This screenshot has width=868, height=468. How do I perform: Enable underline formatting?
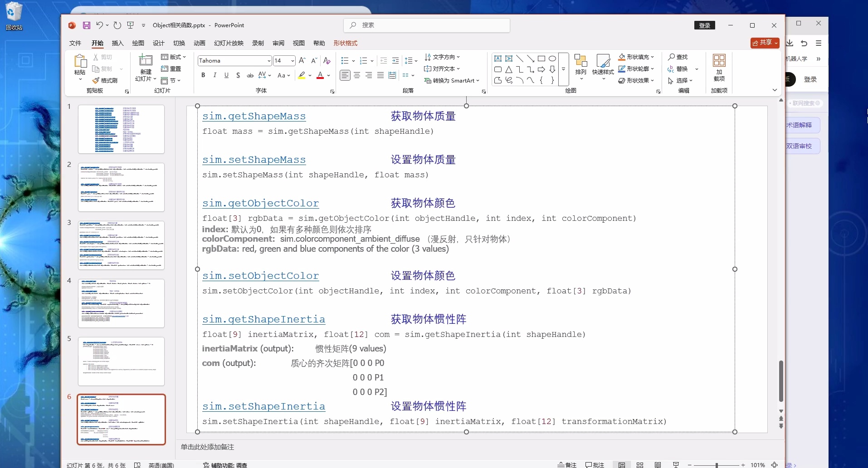click(x=226, y=75)
